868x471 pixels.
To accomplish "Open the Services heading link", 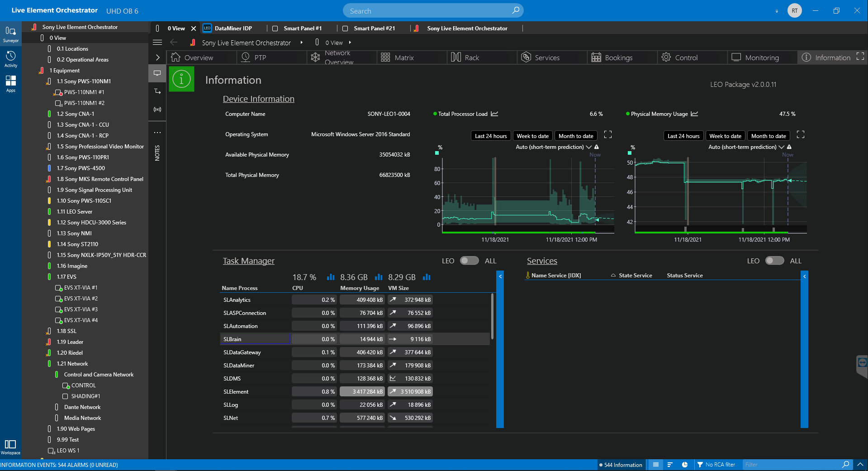I will click(x=542, y=261).
